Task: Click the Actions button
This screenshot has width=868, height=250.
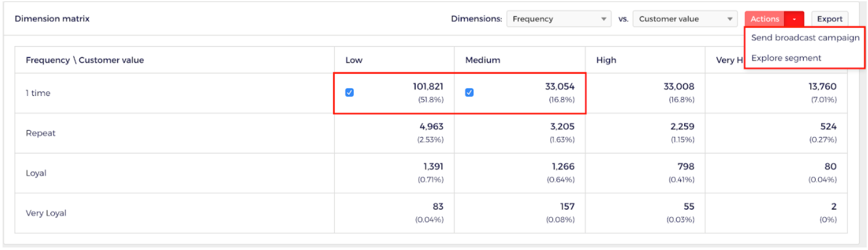Action: 764,19
